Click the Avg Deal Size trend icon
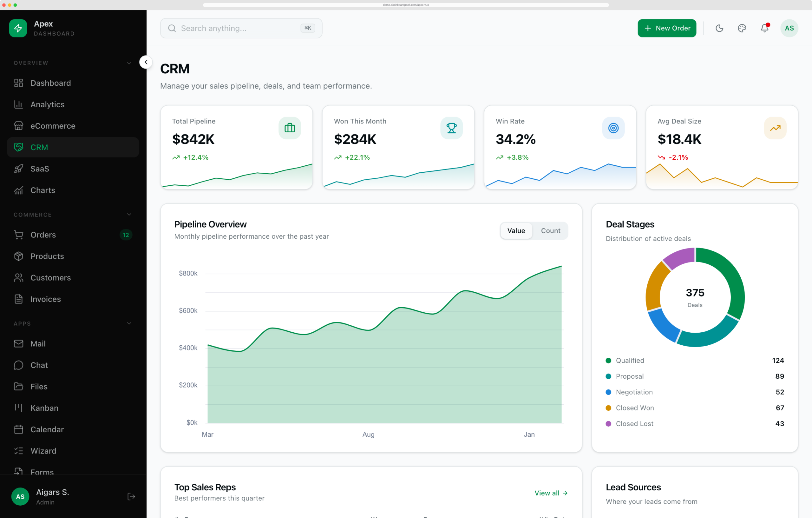Viewport: 812px width, 518px height. coord(775,128)
